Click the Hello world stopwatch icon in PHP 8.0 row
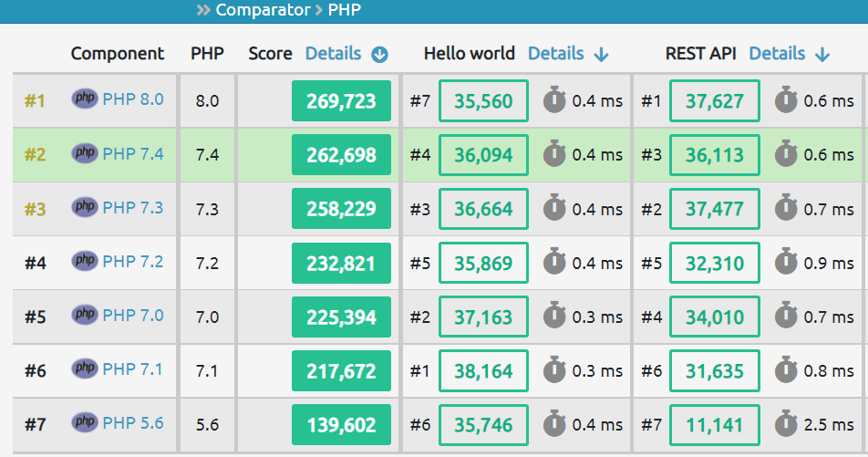This screenshot has width=868, height=457. point(554,99)
